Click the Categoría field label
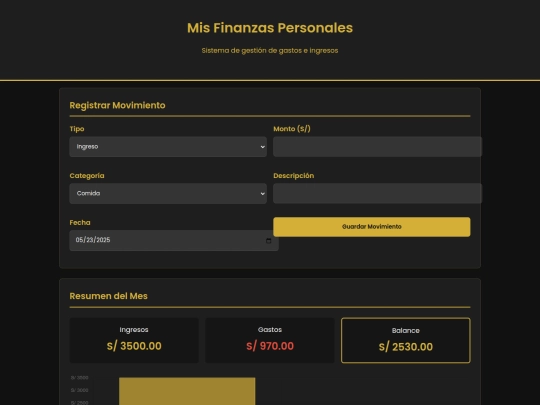 87,176
